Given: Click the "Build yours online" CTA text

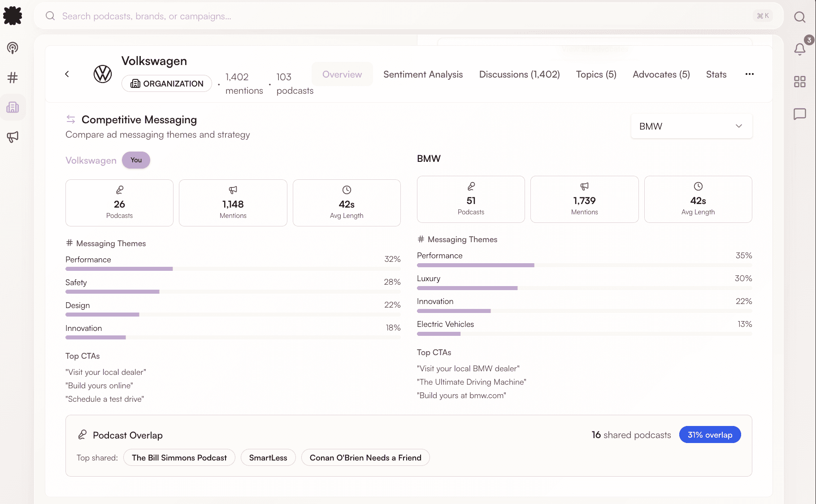Looking at the screenshot, I should click(100, 386).
